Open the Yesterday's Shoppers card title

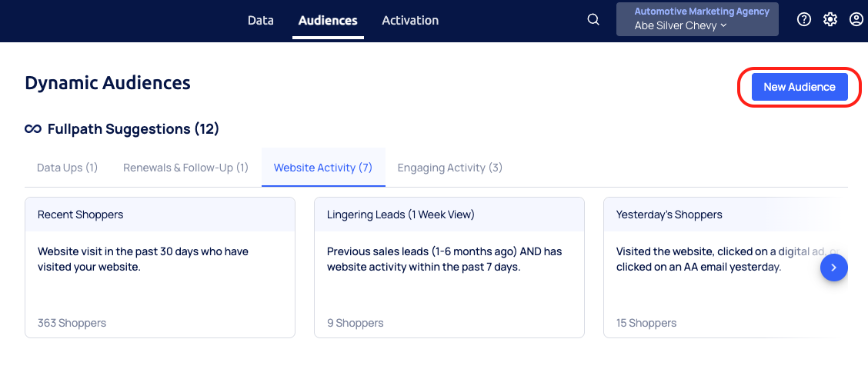point(669,214)
